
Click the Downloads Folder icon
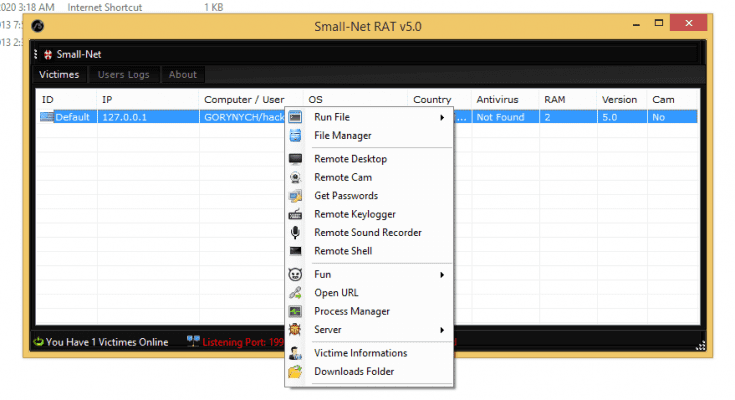point(295,372)
